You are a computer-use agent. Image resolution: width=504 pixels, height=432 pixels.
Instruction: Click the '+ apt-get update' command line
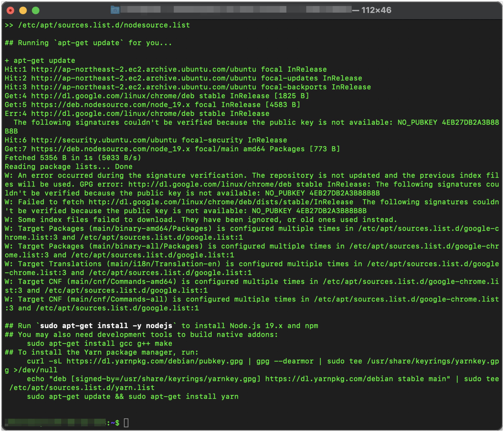(40, 60)
